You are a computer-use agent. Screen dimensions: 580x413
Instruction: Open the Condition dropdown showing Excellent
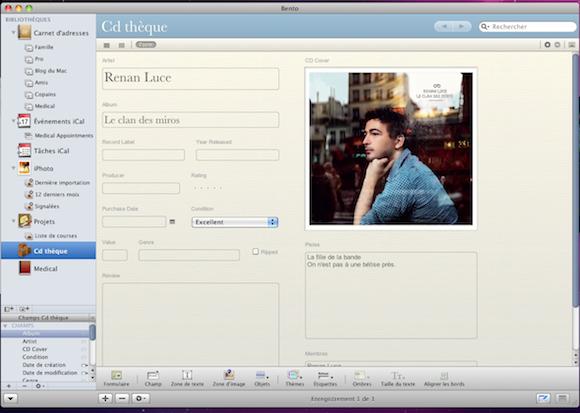(x=235, y=222)
